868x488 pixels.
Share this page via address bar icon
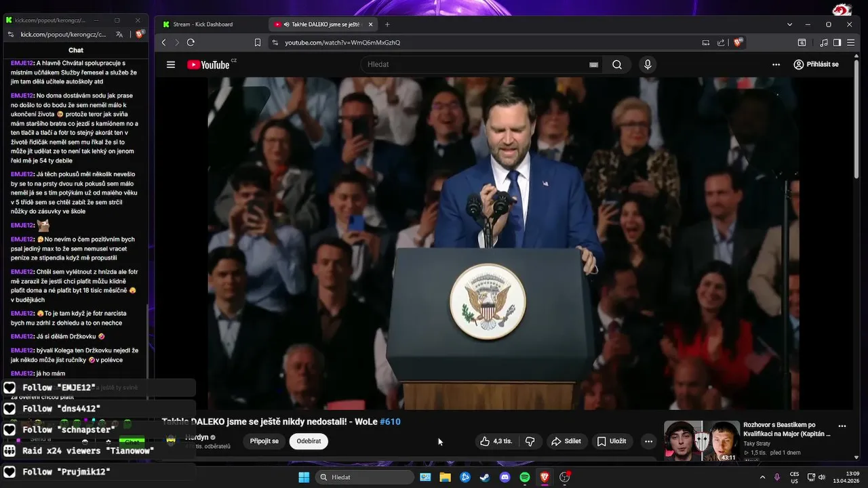721,42
